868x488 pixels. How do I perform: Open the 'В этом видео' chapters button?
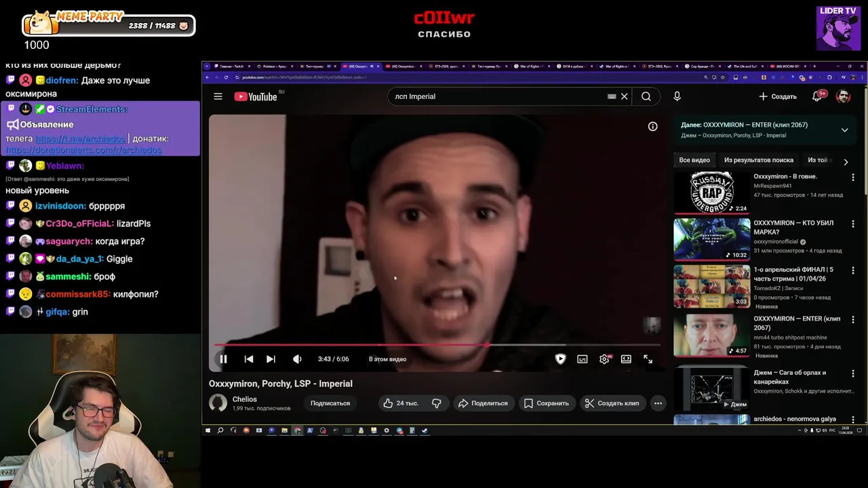click(x=387, y=359)
